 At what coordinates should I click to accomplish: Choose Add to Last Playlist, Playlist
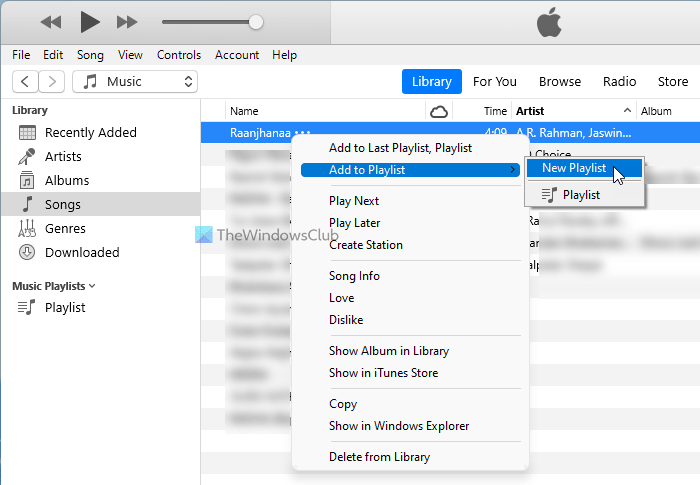tap(400, 148)
